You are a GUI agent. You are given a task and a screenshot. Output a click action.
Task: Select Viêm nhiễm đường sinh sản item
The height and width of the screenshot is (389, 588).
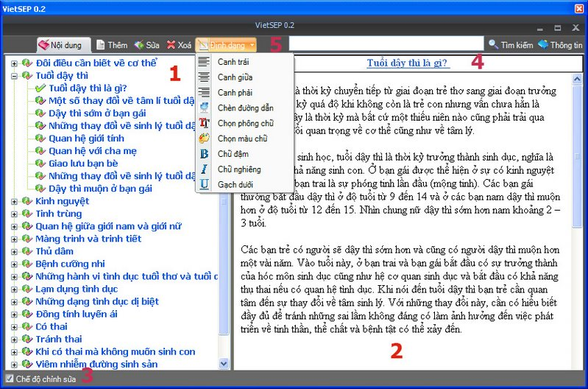[x=96, y=364]
